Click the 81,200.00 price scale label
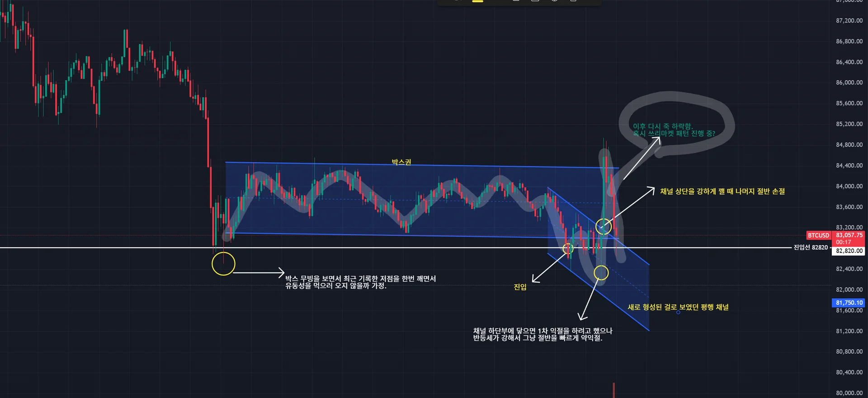The image size is (868, 398). click(x=849, y=331)
